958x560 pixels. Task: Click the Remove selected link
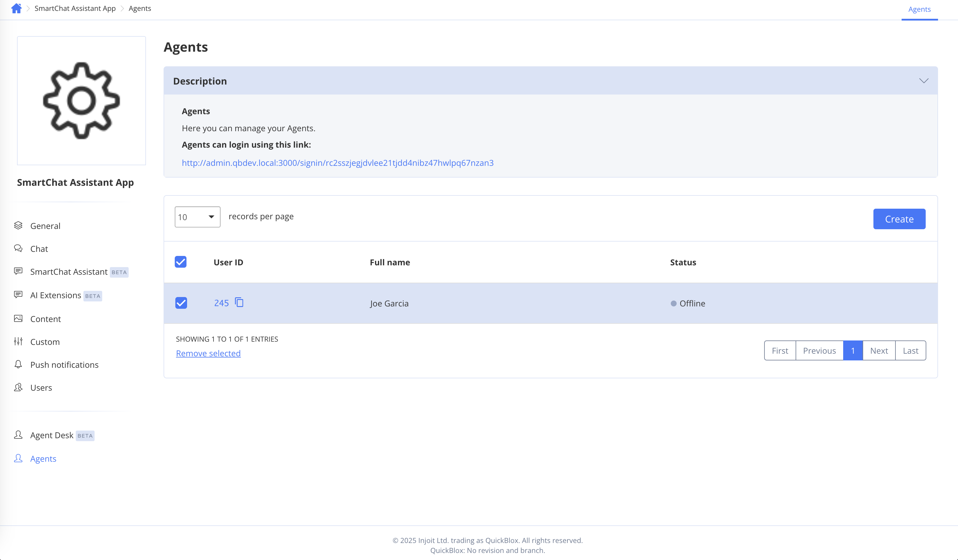click(208, 353)
